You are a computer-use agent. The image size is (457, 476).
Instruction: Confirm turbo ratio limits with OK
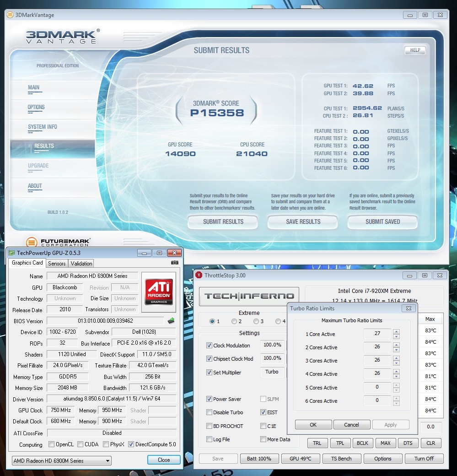point(313,425)
